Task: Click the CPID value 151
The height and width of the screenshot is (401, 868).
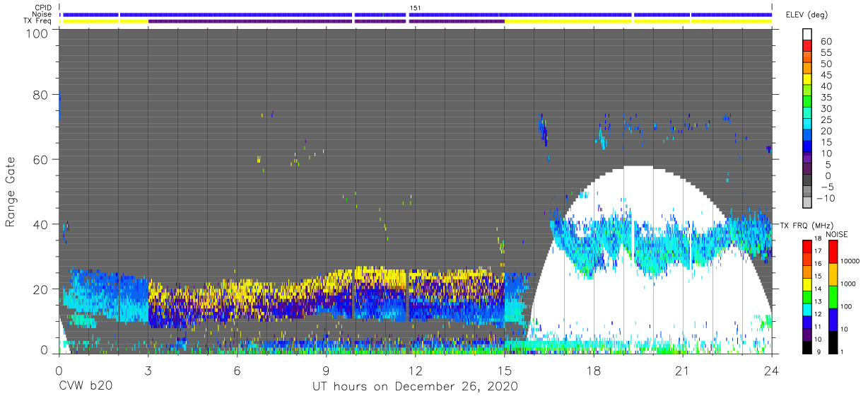Action: 415,8
